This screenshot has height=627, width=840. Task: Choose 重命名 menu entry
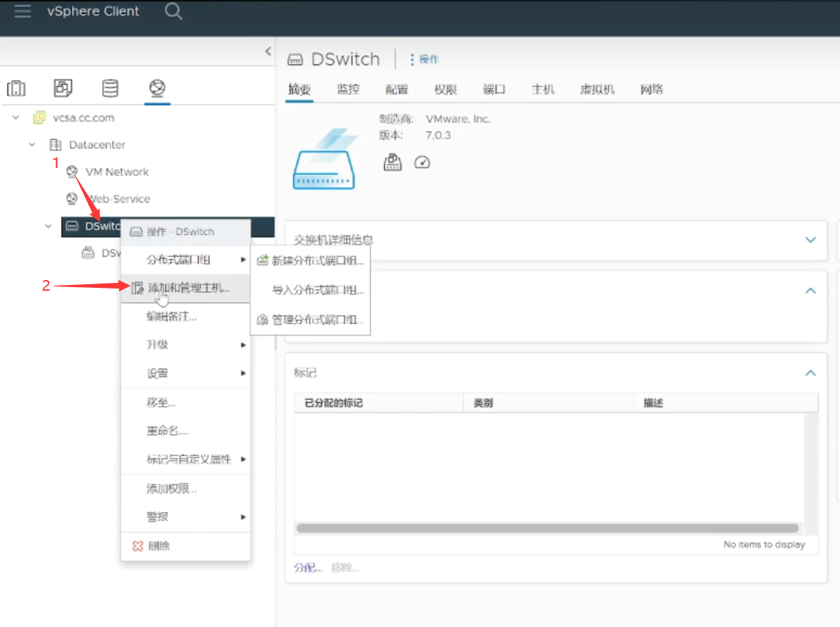(186, 431)
